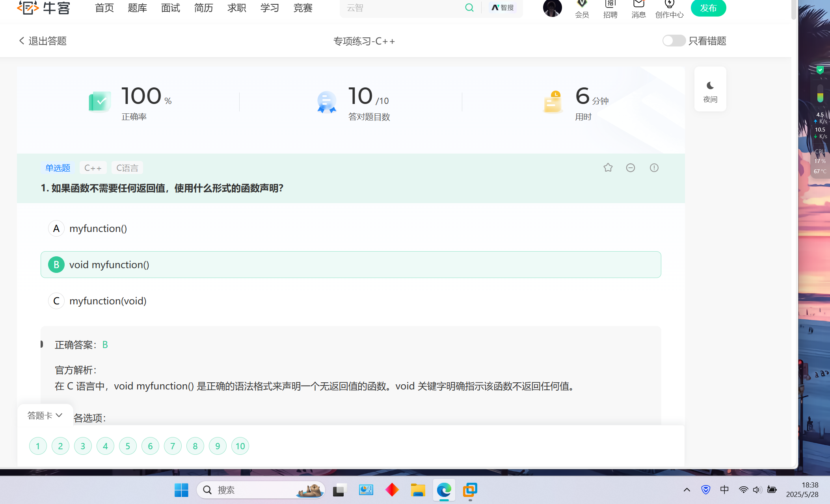The width and height of the screenshot is (830, 504).
Task: Click the exclamation report icon on the question
Action: tap(654, 168)
